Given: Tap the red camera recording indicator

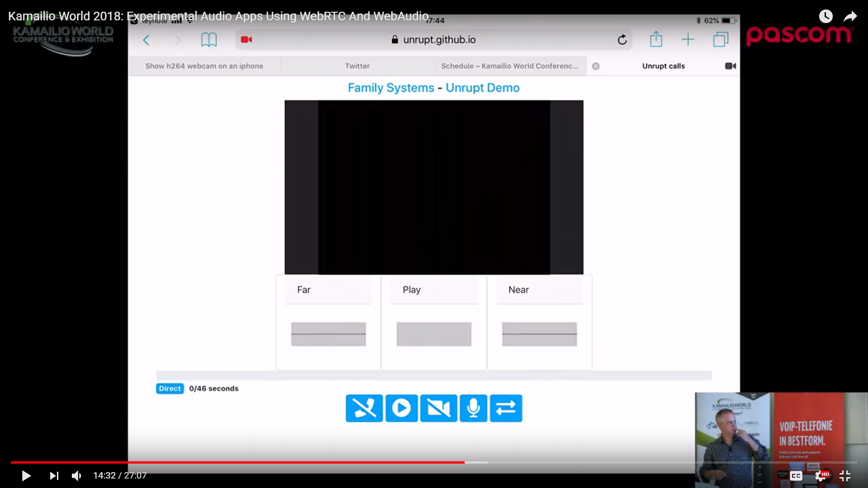Looking at the screenshot, I should coord(246,40).
